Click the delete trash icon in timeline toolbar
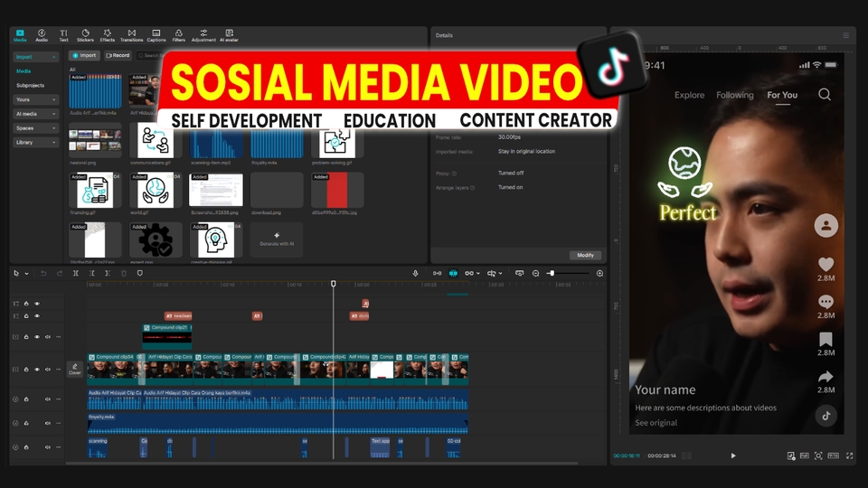Screen dimensions: 868x488 click(124, 273)
